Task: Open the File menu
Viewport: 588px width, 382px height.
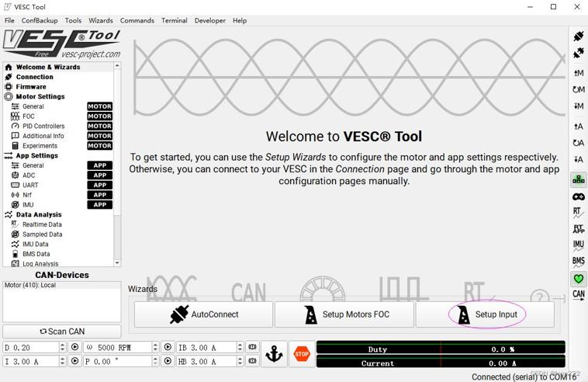Action: [x=9, y=21]
